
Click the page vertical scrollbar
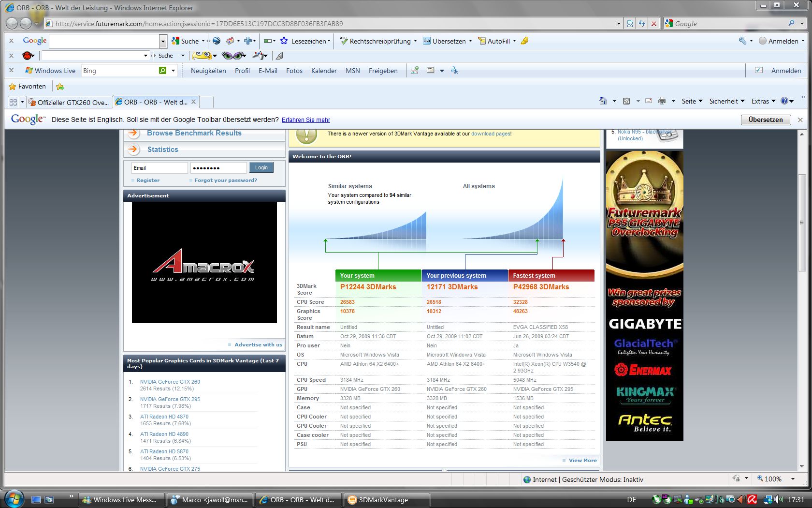(x=802, y=223)
